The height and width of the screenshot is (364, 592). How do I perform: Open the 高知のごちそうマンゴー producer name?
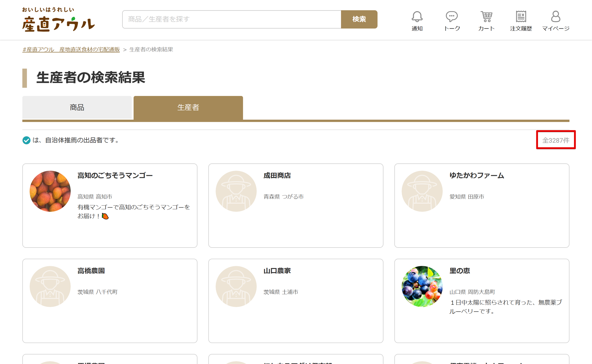pyautogui.click(x=115, y=176)
